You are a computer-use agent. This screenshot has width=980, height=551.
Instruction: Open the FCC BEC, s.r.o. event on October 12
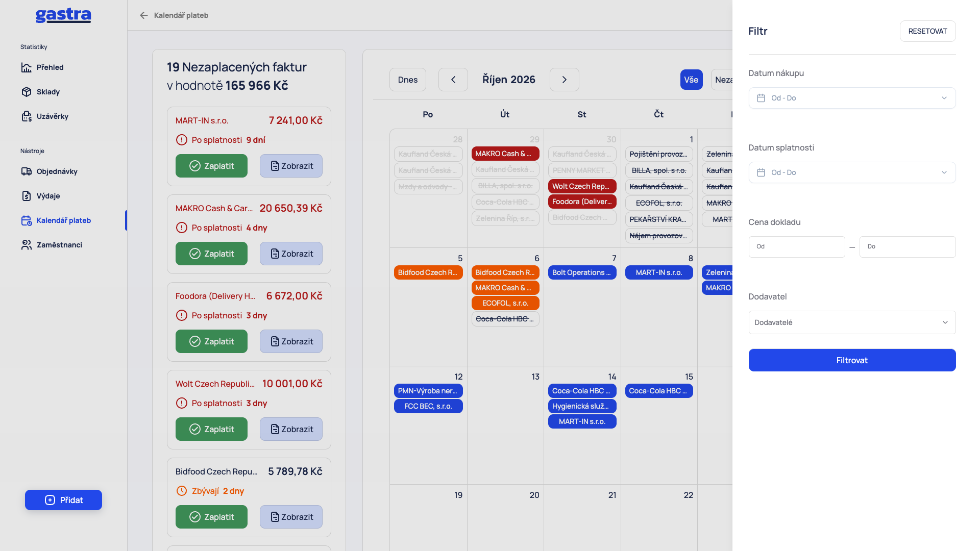click(428, 406)
